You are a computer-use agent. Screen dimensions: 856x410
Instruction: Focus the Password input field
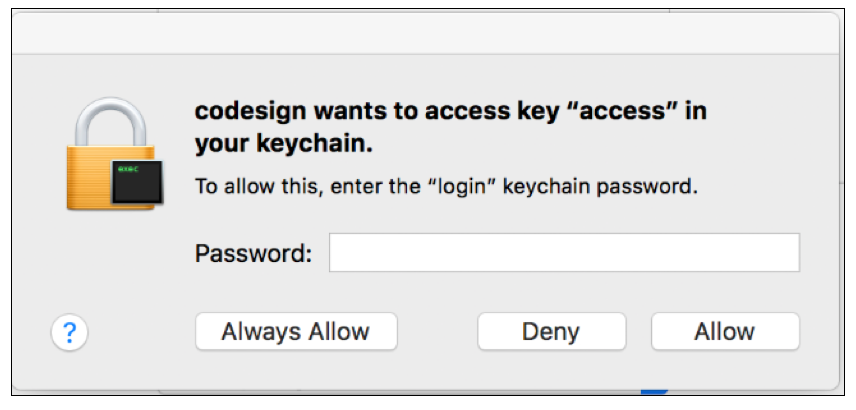(x=564, y=252)
